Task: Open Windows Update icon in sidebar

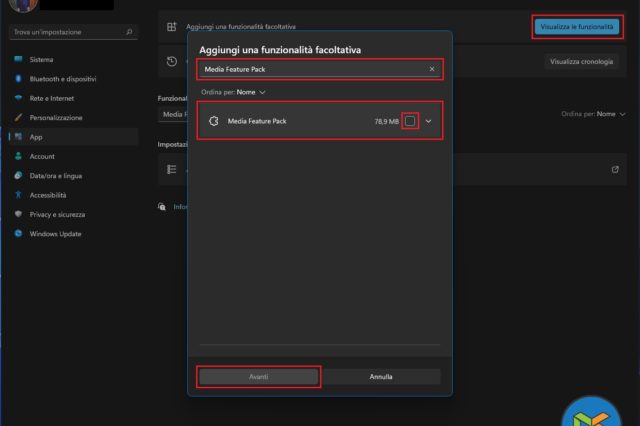Action: tap(18, 234)
